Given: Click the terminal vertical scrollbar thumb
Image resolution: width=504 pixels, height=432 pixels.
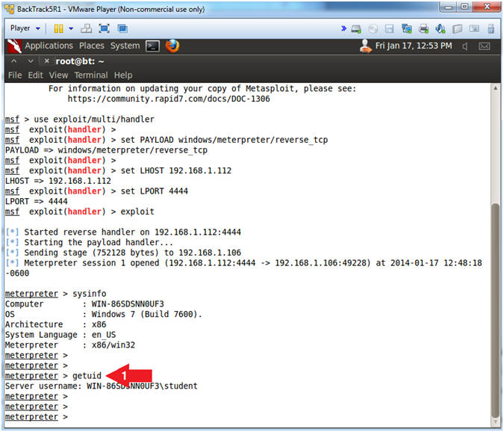Looking at the screenshot, I should (495, 310).
